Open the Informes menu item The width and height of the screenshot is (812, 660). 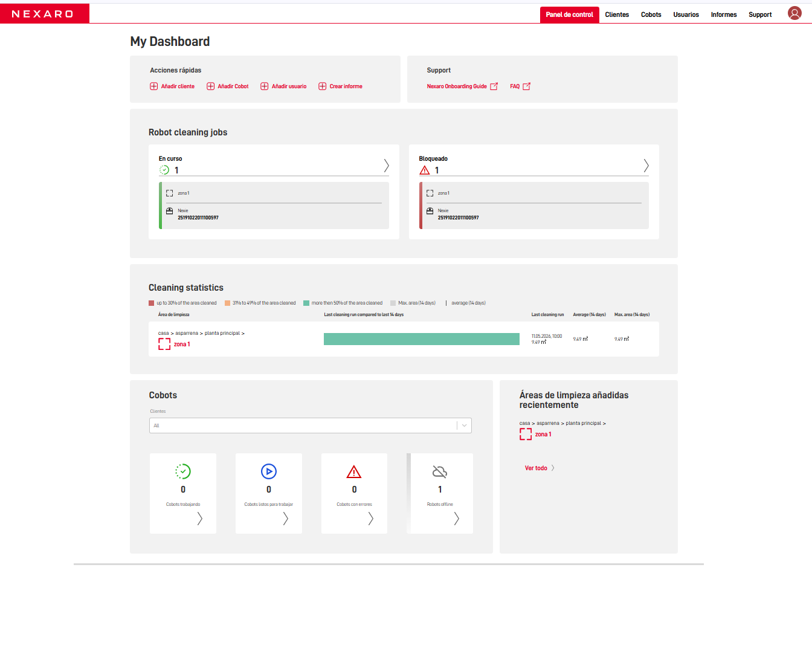click(724, 15)
